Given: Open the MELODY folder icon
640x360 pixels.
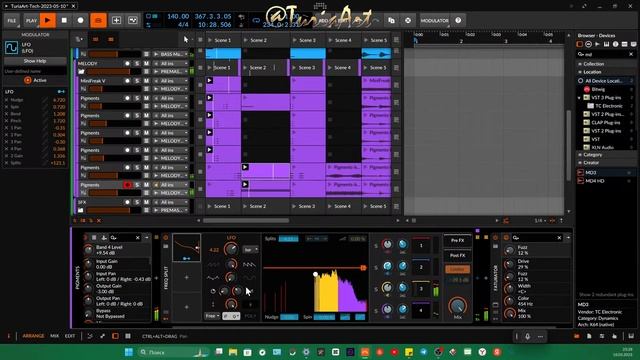Looking at the screenshot, I should tap(81, 72).
